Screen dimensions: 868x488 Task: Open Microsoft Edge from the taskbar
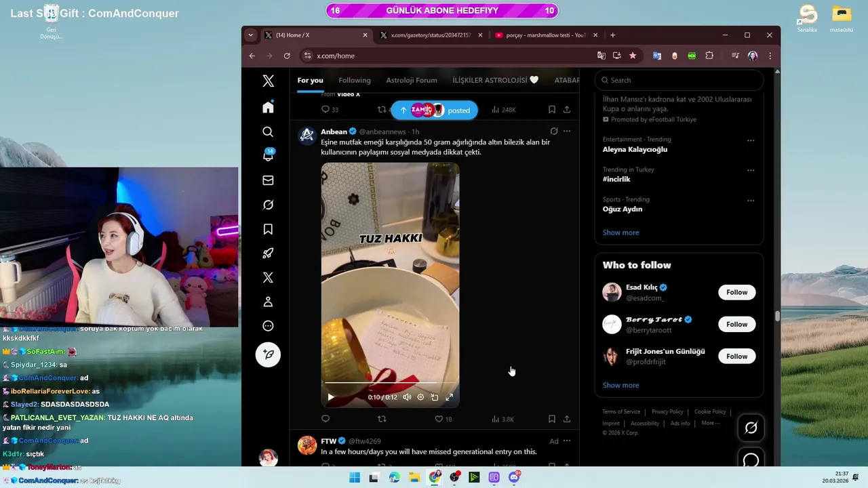395,477
